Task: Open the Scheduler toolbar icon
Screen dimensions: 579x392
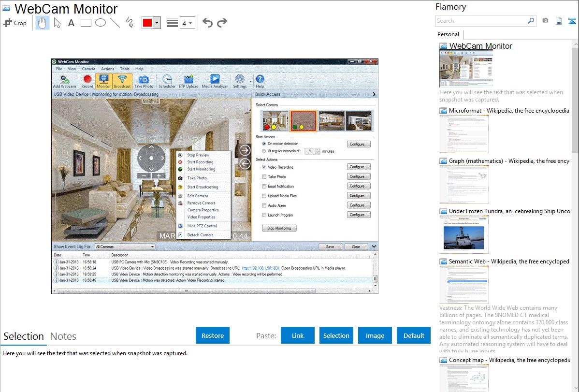Action: tap(167, 82)
